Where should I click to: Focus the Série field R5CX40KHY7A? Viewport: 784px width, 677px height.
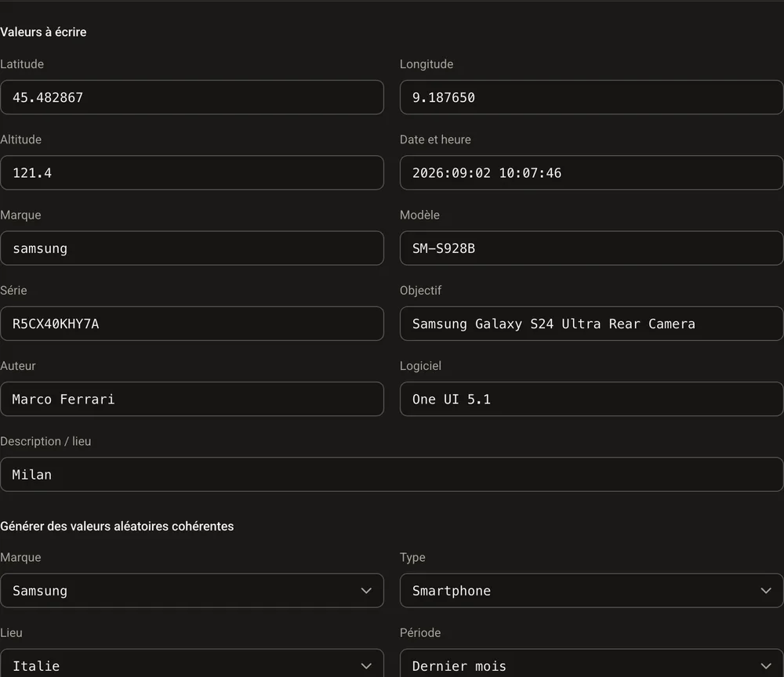pos(192,324)
